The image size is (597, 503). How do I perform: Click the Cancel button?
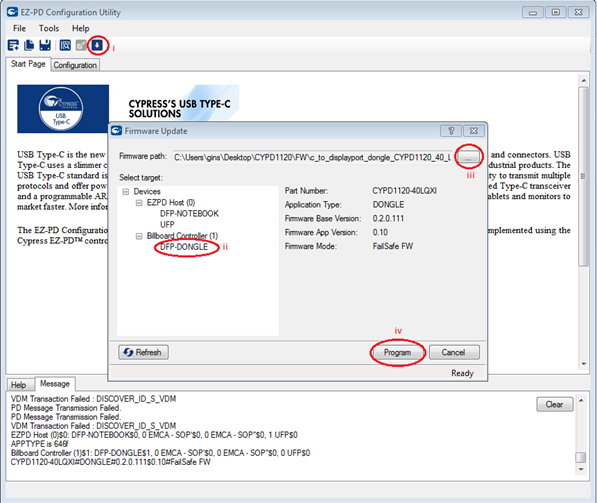point(453,352)
